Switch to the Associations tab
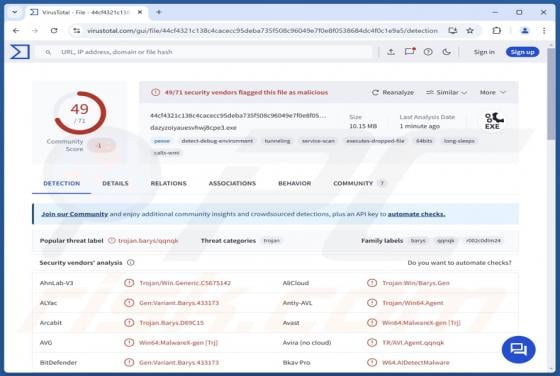This screenshot has width=560, height=376. (x=232, y=183)
